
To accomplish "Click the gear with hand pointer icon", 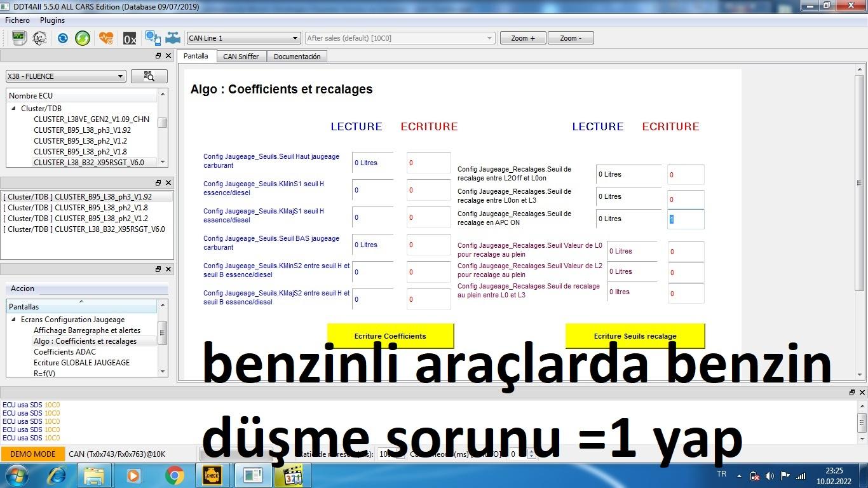I will click(x=153, y=38).
